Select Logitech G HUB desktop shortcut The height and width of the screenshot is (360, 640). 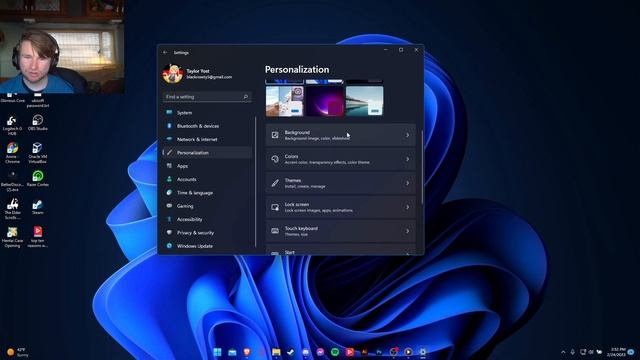pyautogui.click(x=12, y=125)
